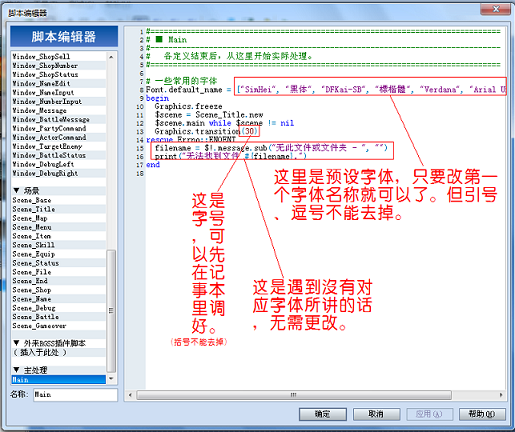Select Scene_Equip script

(x=59, y=254)
